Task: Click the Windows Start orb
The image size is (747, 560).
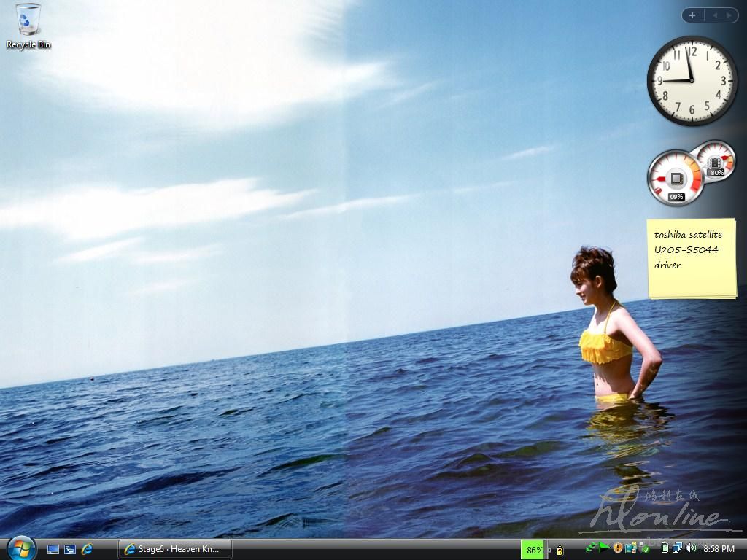Action: coord(21,548)
